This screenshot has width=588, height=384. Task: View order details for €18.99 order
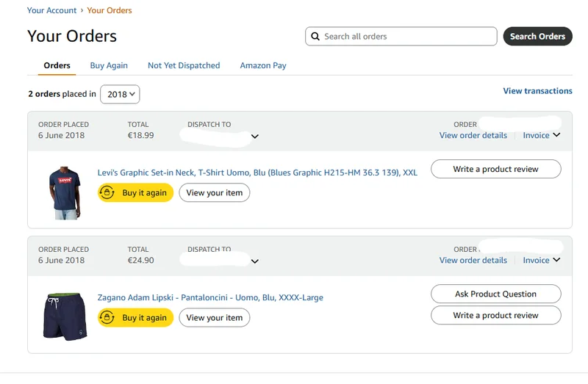(x=473, y=135)
